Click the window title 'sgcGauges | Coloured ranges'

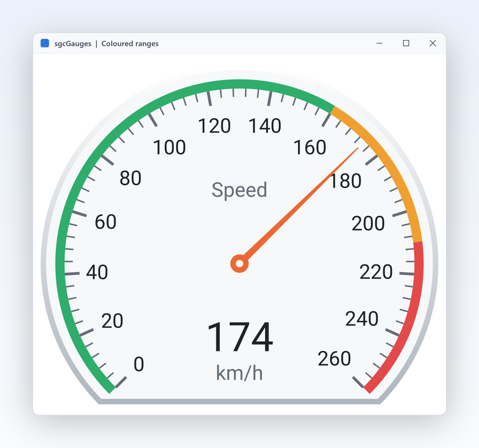pos(106,44)
